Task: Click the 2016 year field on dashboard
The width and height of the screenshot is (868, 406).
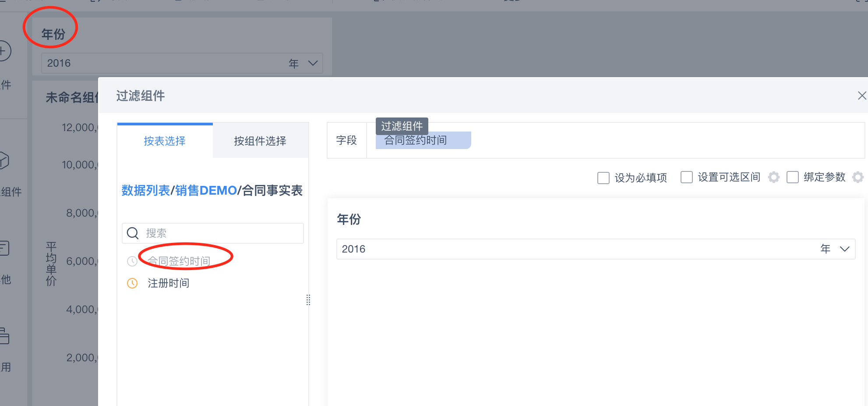Action: click(x=182, y=63)
